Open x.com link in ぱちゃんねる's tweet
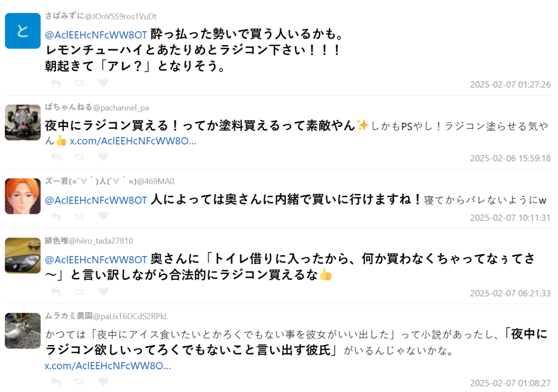The image size is (558, 392). point(133,141)
